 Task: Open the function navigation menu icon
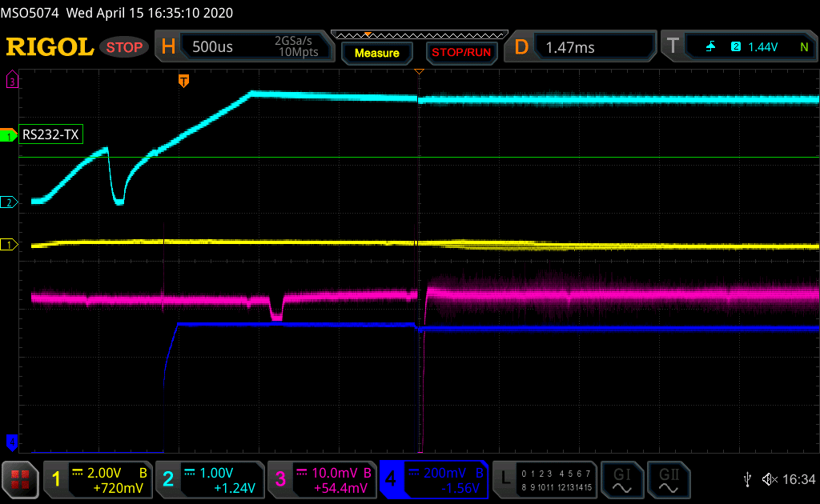(x=21, y=479)
